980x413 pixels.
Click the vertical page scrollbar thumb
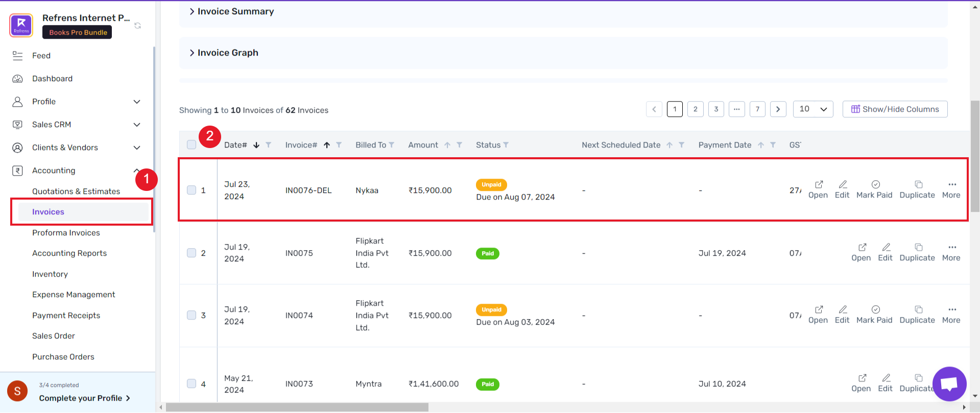[975, 156]
